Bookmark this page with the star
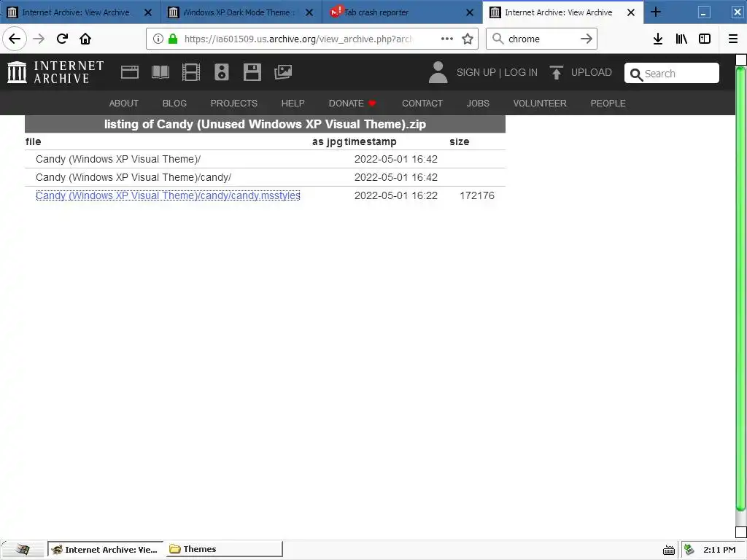The height and width of the screenshot is (560, 747). [468, 39]
